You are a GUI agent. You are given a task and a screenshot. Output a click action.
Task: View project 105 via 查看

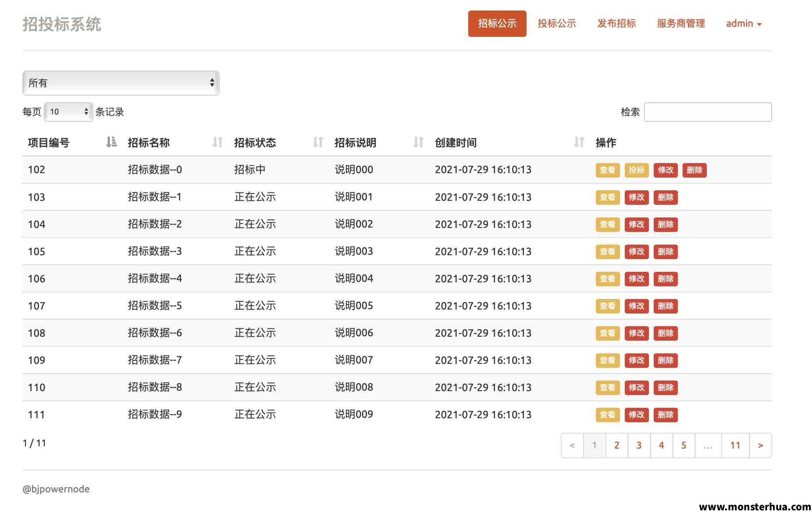click(607, 252)
